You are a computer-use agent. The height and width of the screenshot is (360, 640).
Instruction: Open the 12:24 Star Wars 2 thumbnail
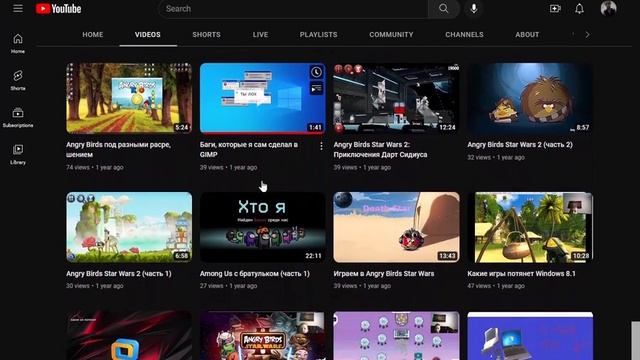(x=396, y=98)
